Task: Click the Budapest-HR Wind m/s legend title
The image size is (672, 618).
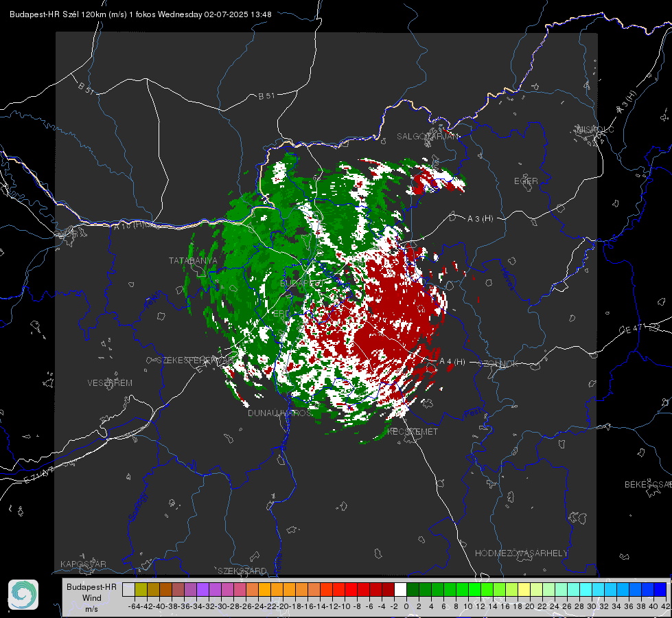Action: (x=91, y=598)
